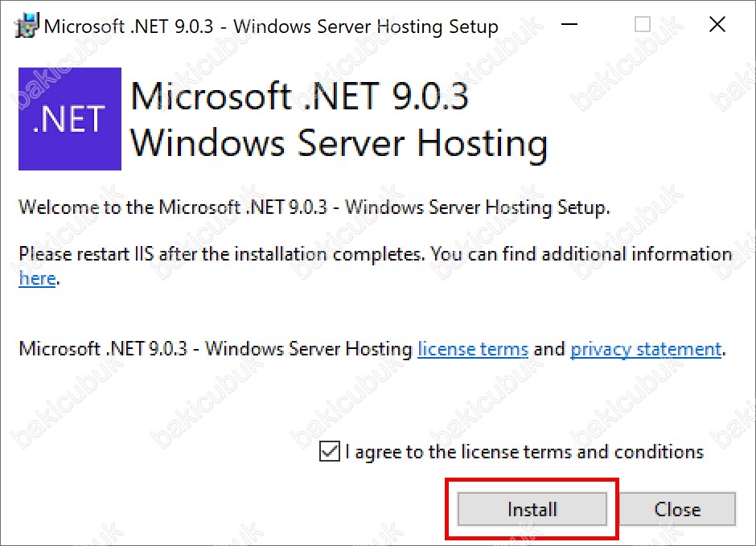
Task: Click the setup installer icon in title bar
Action: point(27,26)
